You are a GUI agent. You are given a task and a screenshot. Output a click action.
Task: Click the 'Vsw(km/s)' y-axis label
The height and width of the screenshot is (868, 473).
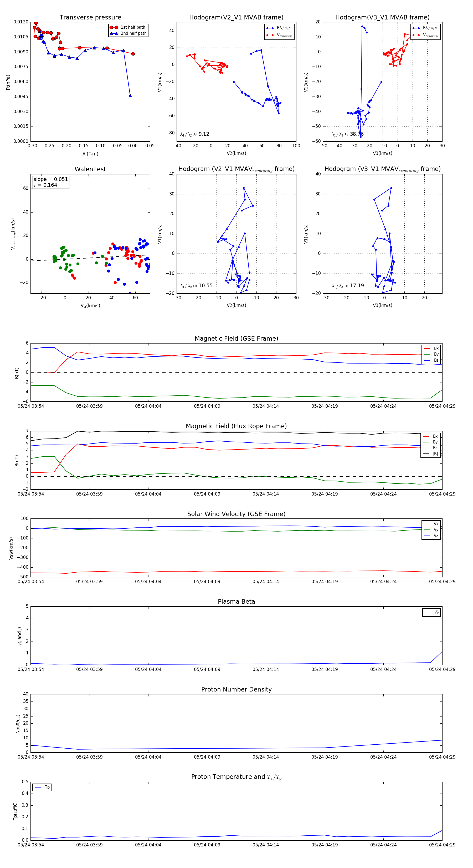(x=11, y=548)
